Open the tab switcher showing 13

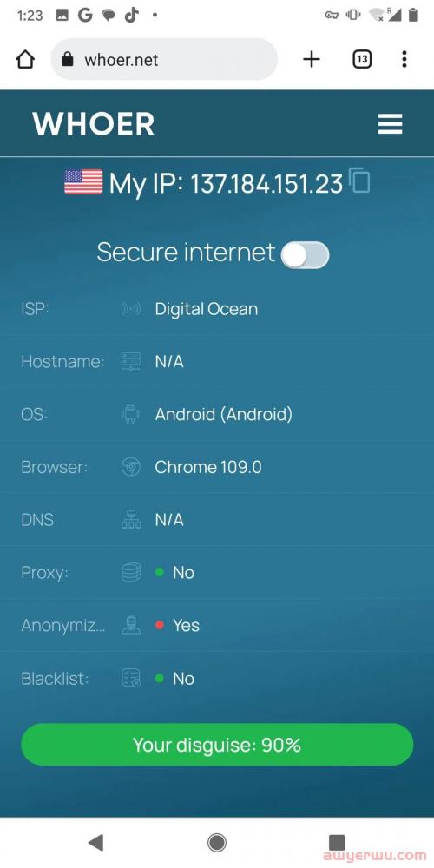click(x=361, y=59)
